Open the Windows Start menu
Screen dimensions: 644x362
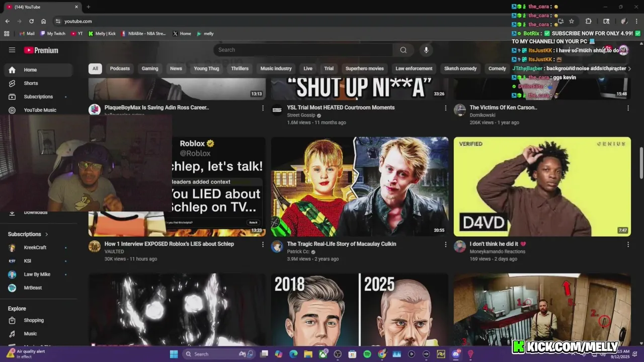(174, 354)
